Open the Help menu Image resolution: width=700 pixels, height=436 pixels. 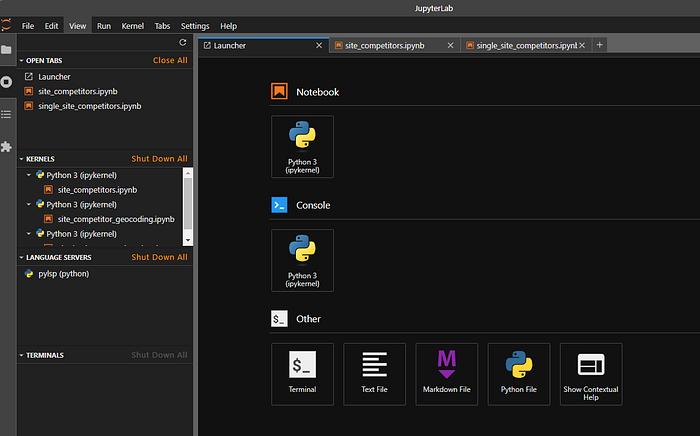point(229,26)
